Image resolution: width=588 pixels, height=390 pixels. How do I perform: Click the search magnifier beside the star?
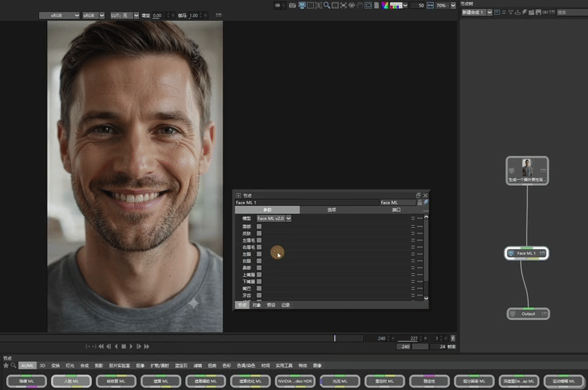click(x=13, y=365)
